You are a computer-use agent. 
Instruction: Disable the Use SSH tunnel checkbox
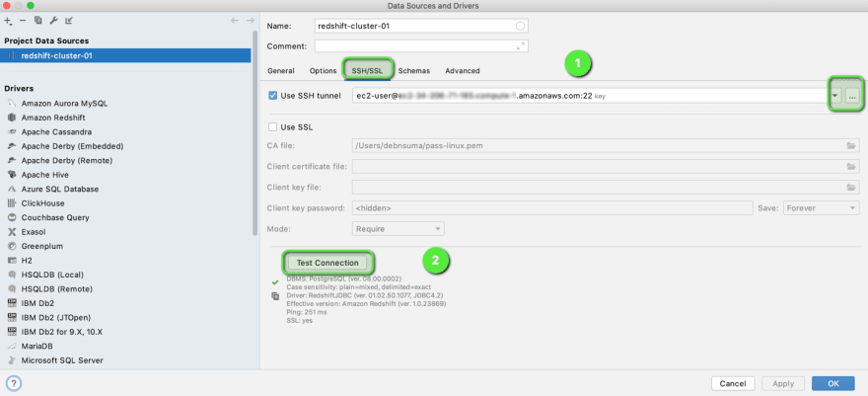tap(272, 95)
